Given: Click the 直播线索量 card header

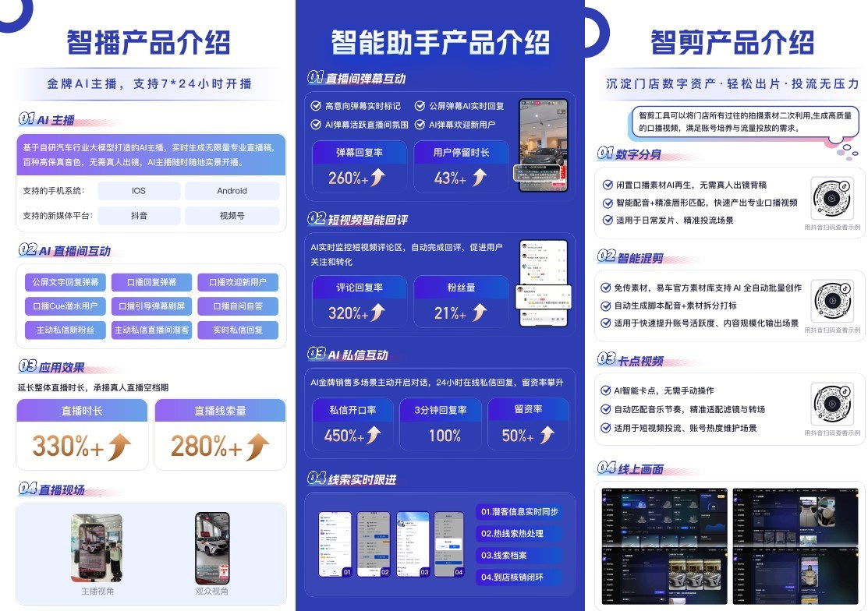Looking at the screenshot, I should pyautogui.click(x=221, y=411).
